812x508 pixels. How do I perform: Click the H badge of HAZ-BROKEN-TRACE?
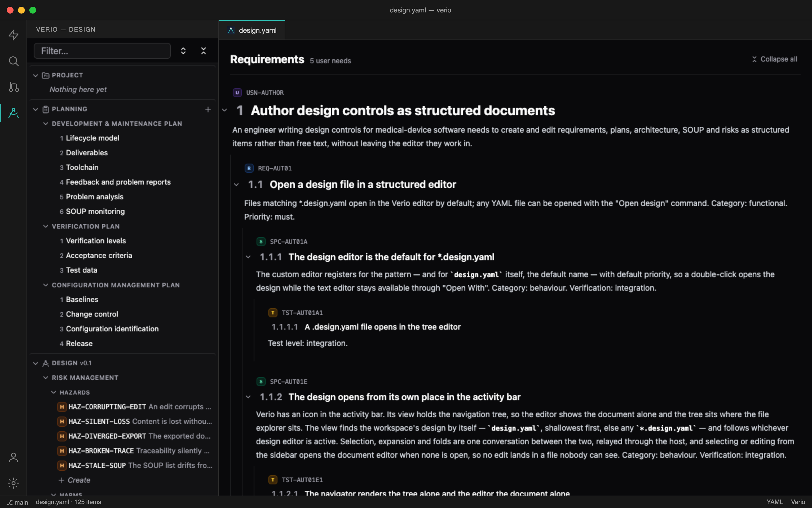tap(62, 451)
